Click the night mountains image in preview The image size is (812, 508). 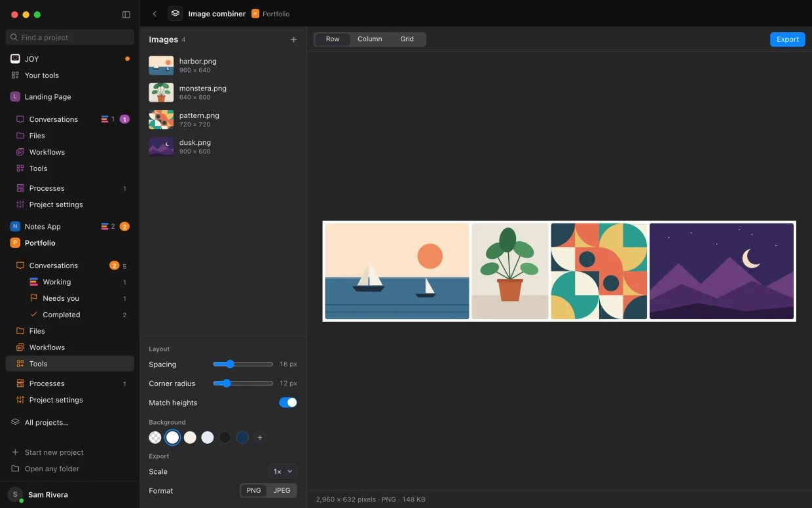point(722,271)
